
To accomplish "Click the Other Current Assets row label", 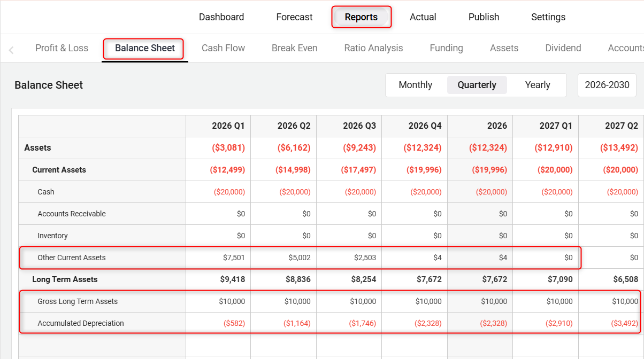I will (x=72, y=257).
